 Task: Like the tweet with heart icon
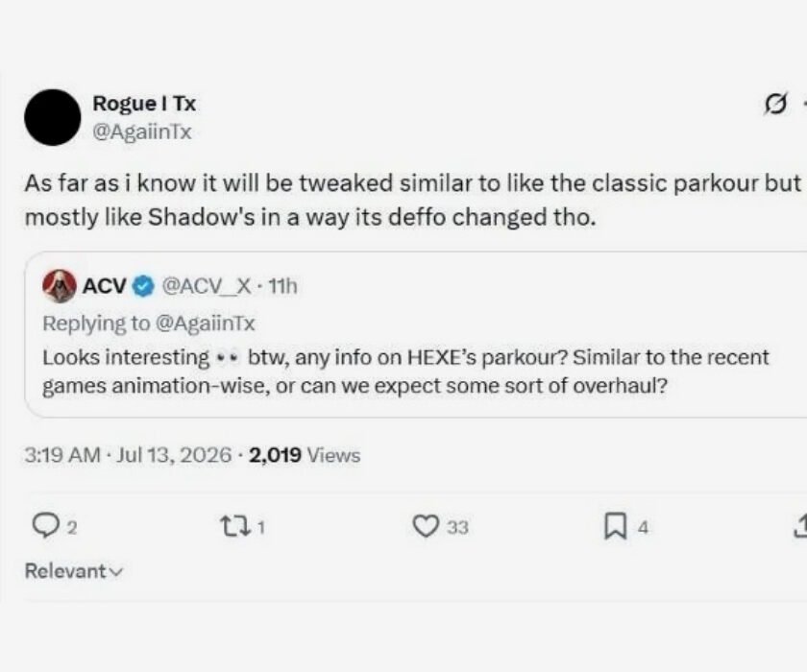pos(427,526)
